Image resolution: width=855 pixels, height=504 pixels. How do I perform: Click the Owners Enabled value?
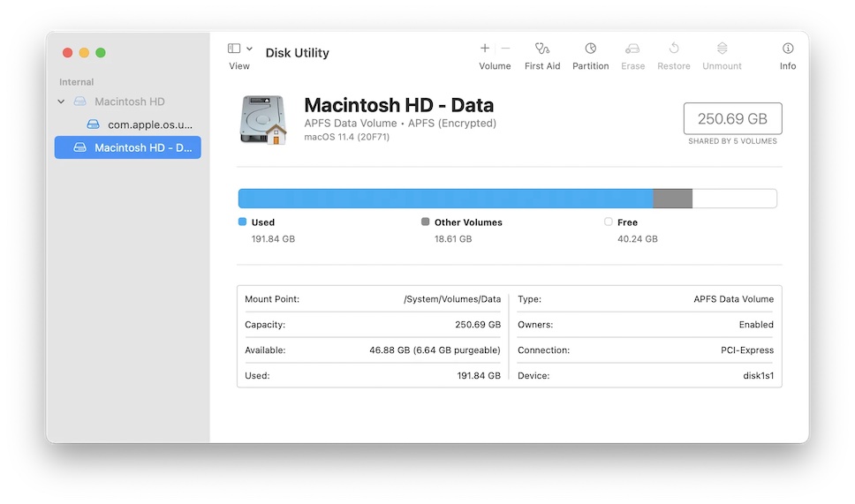pyautogui.click(x=756, y=325)
